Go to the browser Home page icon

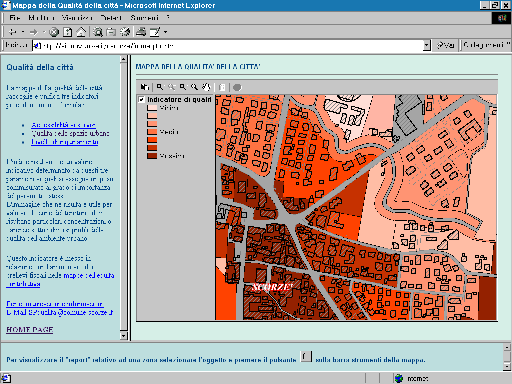pos(81,32)
